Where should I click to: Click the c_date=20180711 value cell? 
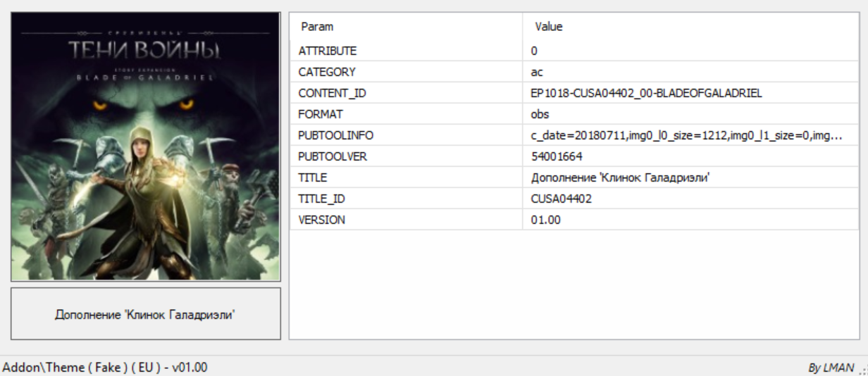click(690, 135)
